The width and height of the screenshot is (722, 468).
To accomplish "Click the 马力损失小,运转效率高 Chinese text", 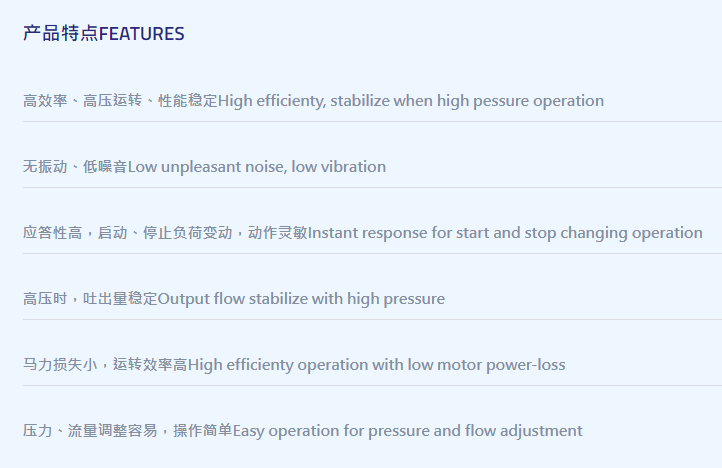I will pos(105,364).
